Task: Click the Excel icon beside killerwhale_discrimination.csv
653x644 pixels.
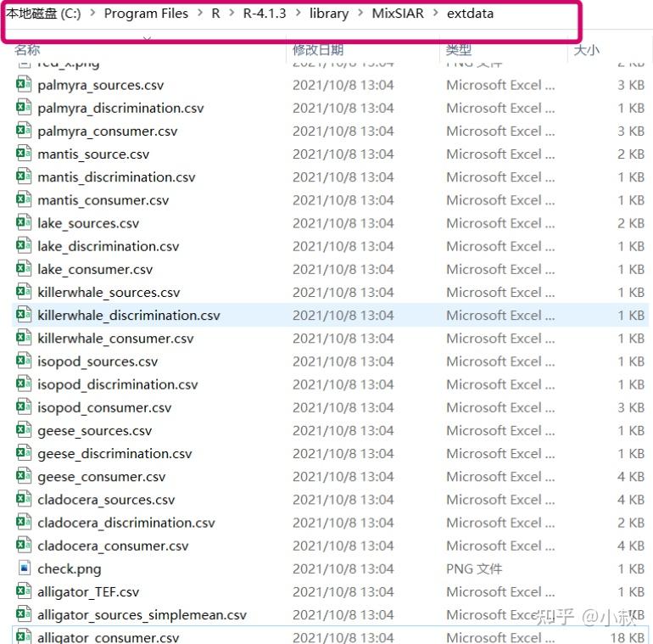Action: (24, 316)
